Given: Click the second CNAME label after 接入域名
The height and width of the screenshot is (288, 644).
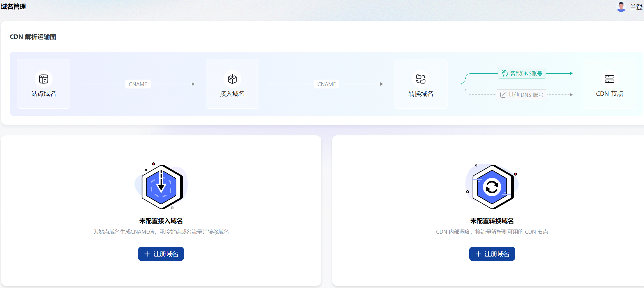Looking at the screenshot, I should click(326, 84).
